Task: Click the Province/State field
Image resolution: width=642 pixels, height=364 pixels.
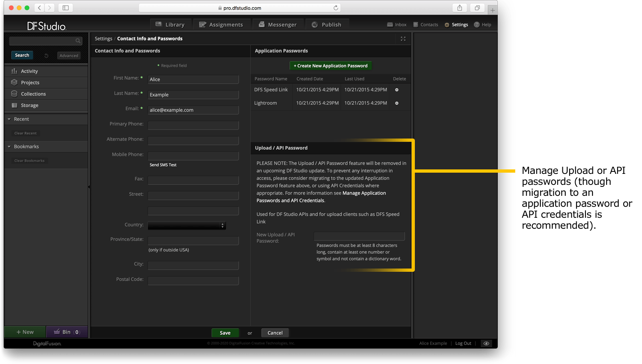Action: 193,241
